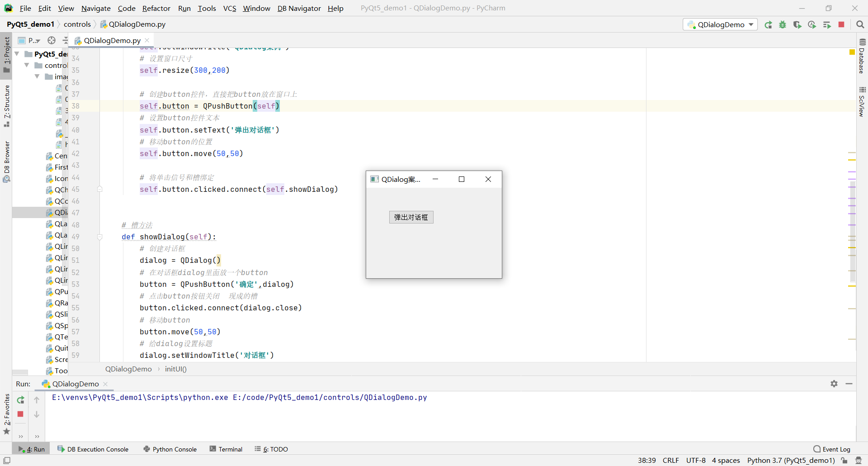Click the inspector hat icon in the status bar

[859, 461]
